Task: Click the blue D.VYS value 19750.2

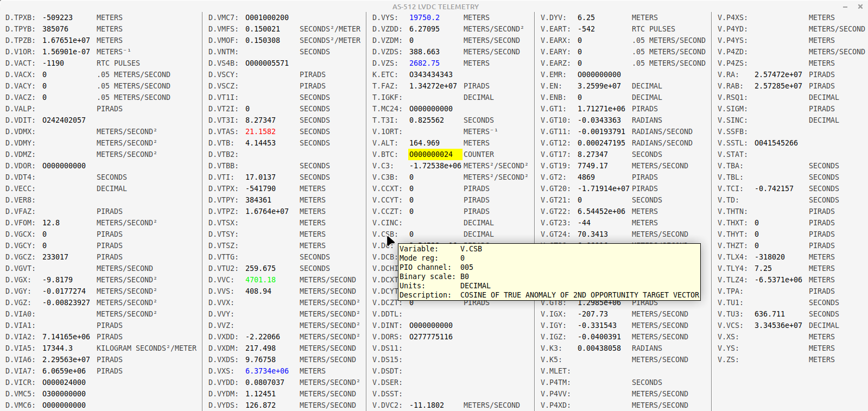Action: click(x=424, y=17)
